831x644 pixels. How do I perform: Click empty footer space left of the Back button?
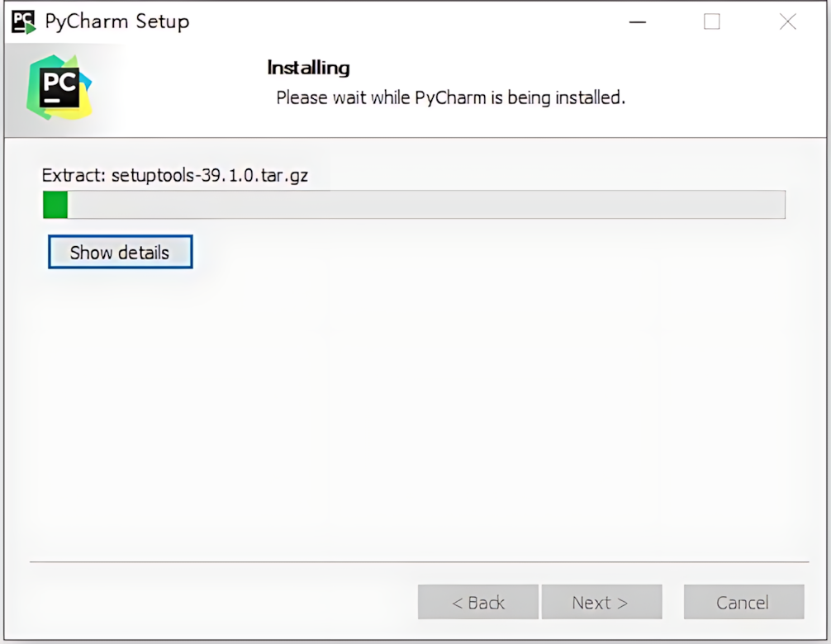pos(222,602)
